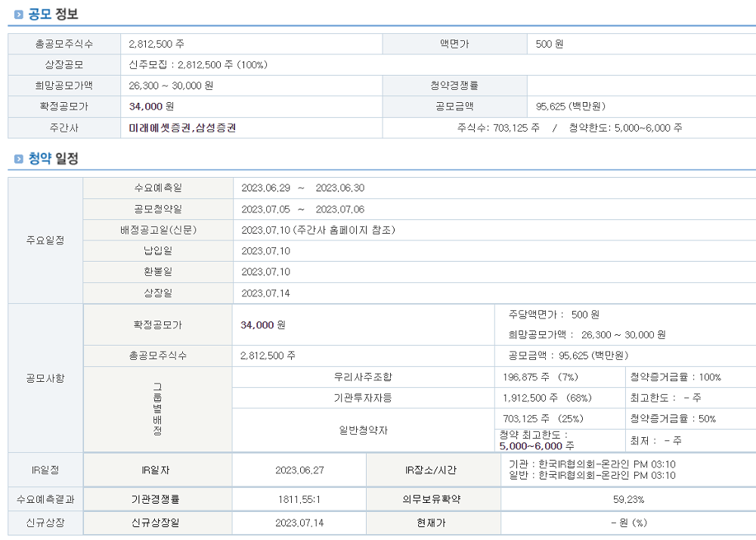The height and width of the screenshot is (540, 756).
Task: Click 일반 : 한국IR협의회-온라인 PM 03:10 line
Action: click(x=592, y=476)
